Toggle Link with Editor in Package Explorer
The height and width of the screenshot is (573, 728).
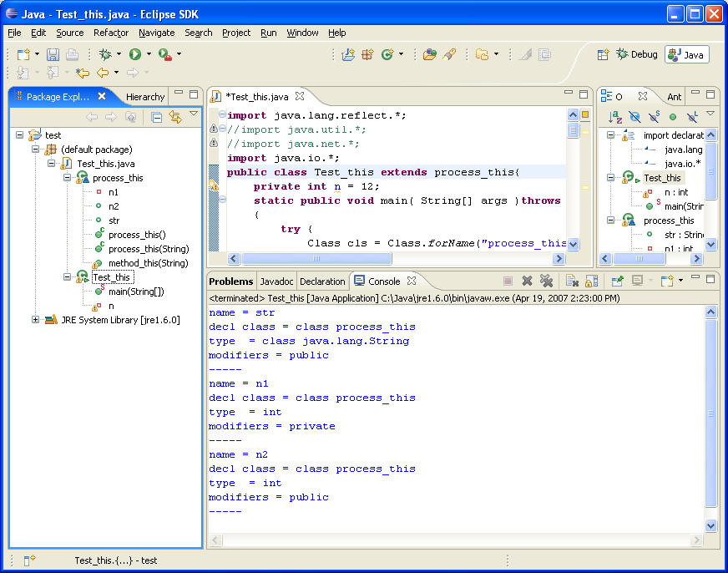174,117
